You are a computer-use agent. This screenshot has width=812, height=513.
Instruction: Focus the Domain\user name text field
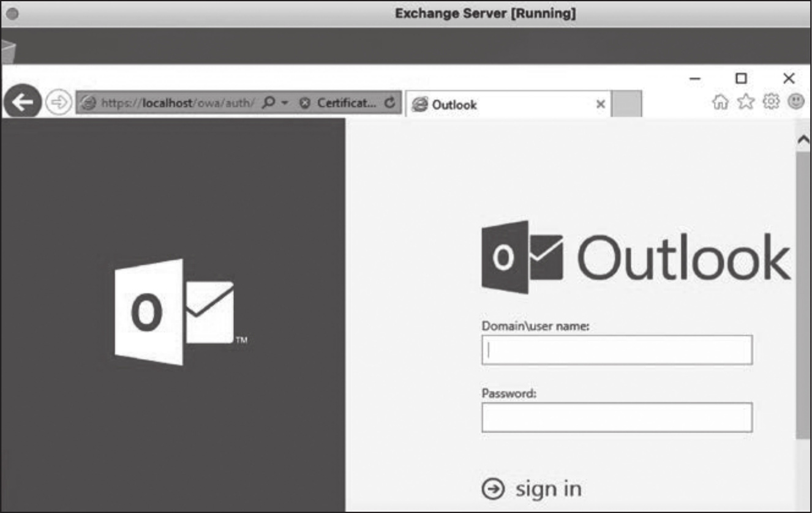point(617,350)
